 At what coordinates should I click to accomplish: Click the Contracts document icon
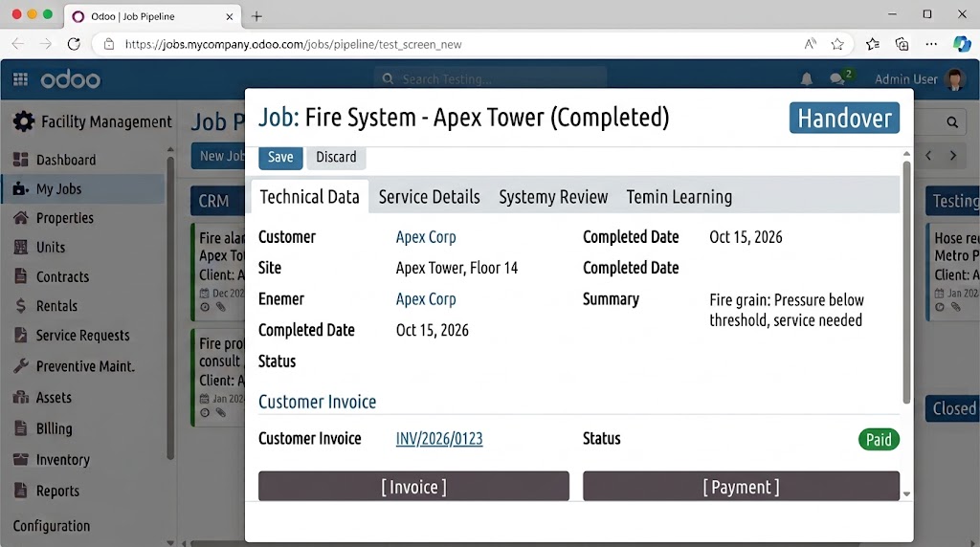pyautogui.click(x=21, y=276)
